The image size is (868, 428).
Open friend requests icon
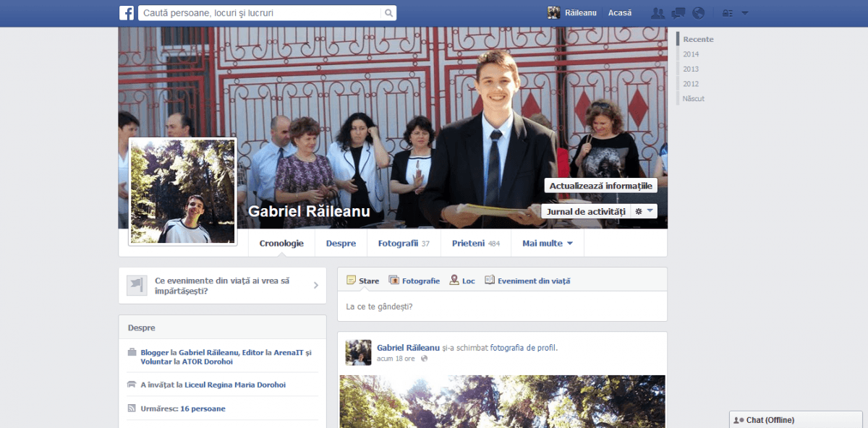pos(658,13)
